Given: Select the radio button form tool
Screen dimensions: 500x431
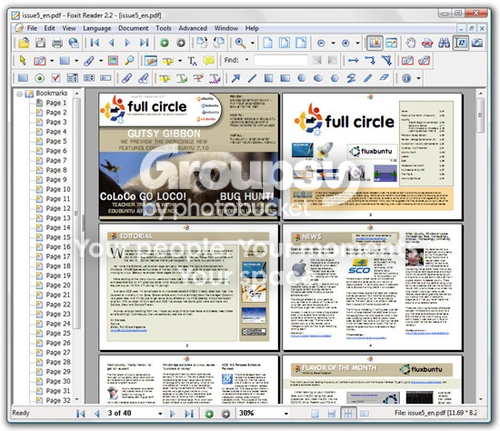Looking at the screenshot, I should coord(40,78).
